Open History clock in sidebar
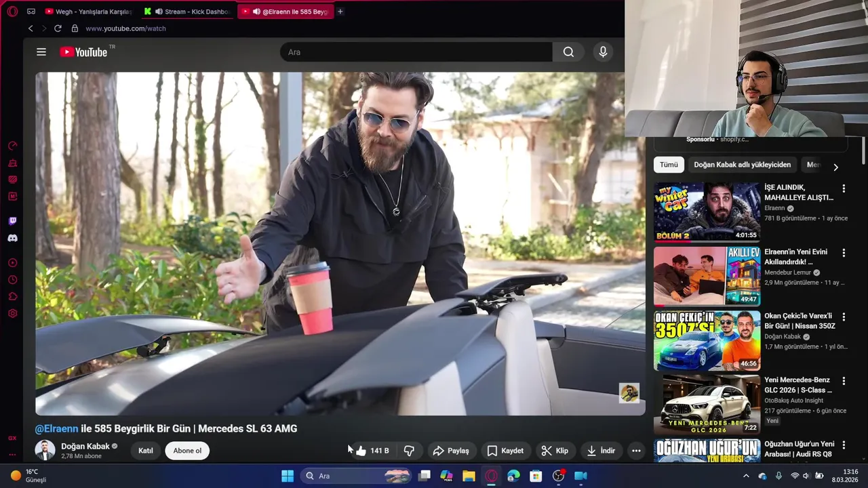This screenshot has height=488, width=868. [12, 280]
